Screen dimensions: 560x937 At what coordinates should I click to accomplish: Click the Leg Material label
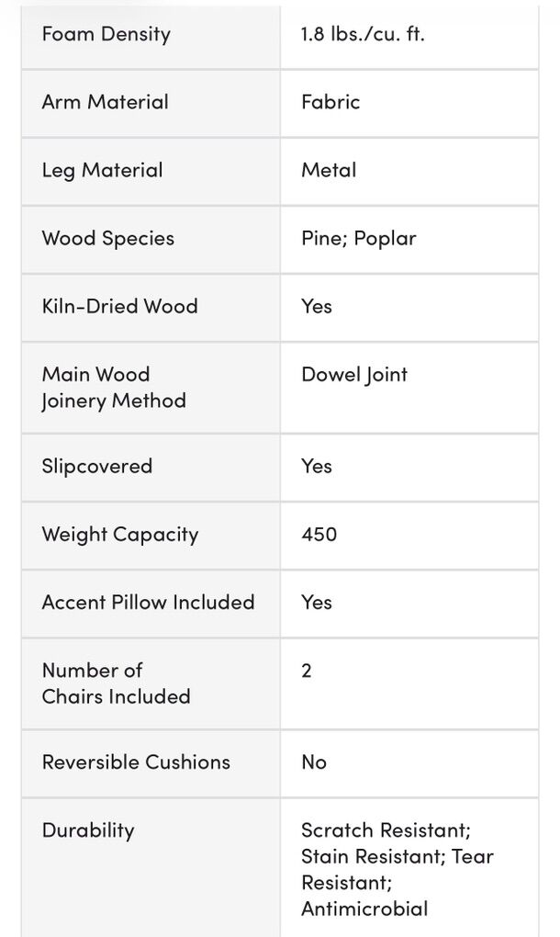103,170
